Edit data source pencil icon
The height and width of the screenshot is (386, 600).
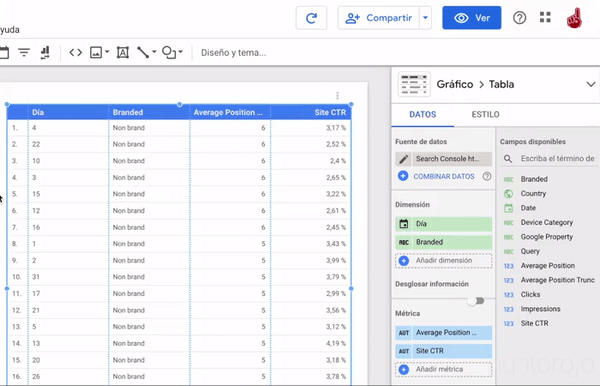(x=403, y=159)
